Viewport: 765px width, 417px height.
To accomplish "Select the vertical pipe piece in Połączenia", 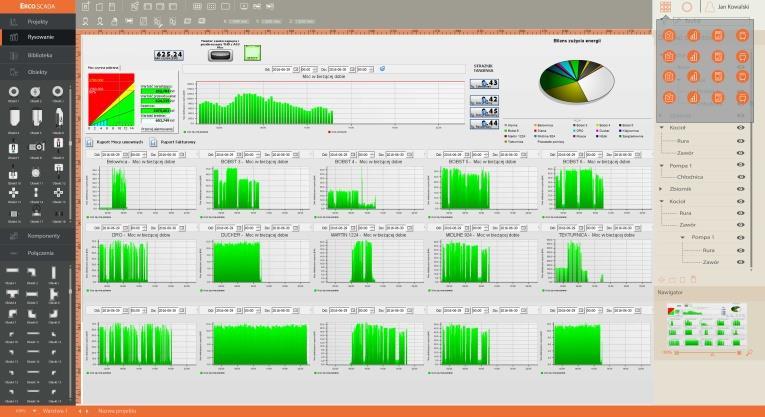I will pos(54,272).
